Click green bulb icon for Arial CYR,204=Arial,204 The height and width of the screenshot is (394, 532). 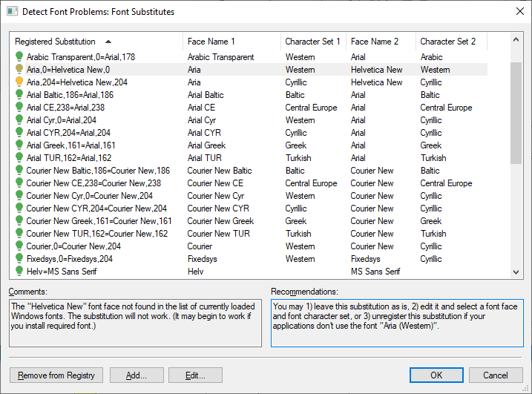point(19,131)
